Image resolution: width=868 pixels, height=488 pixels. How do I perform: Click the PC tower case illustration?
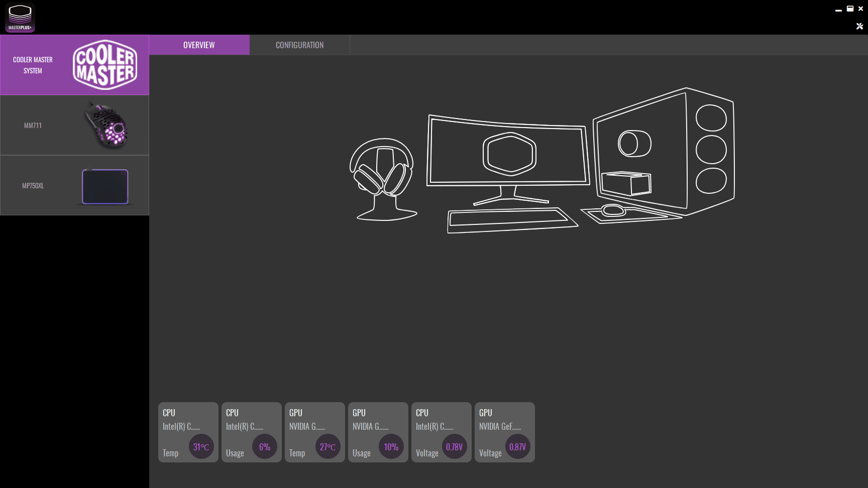click(664, 151)
